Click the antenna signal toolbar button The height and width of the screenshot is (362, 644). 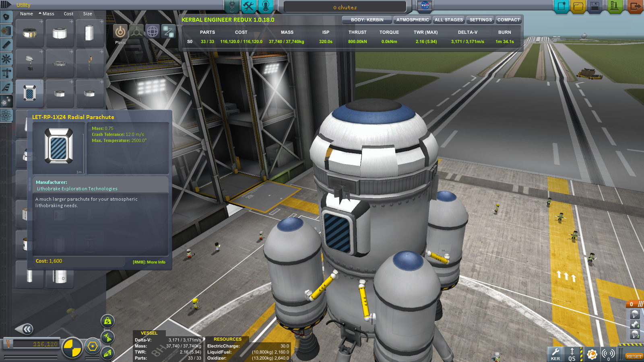coord(608,354)
